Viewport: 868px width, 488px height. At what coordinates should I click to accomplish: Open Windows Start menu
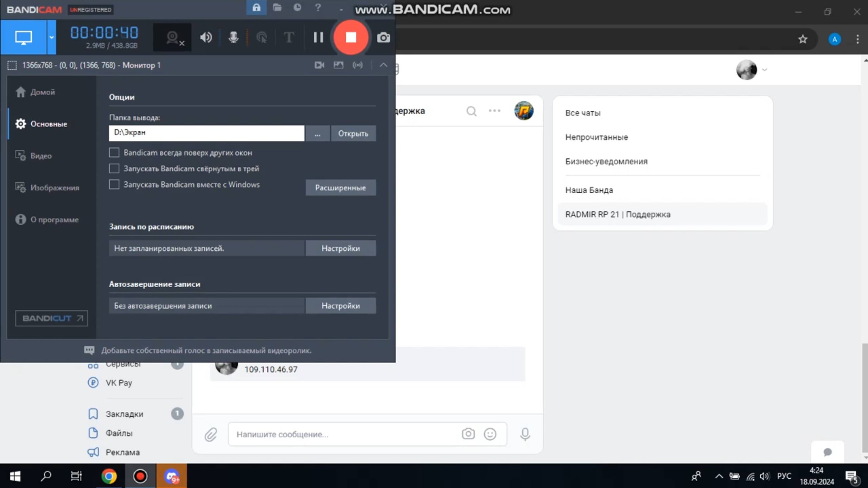(x=15, y=476)
